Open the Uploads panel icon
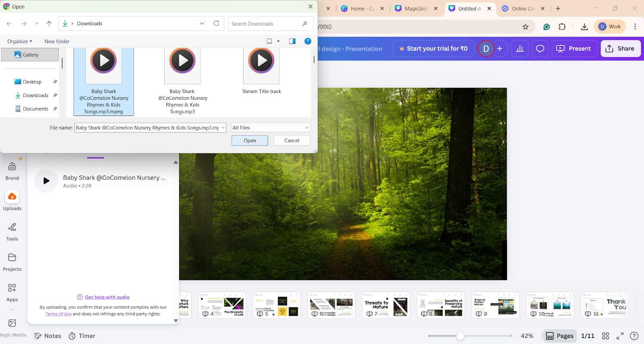644x344 pixels. point(12,197)
